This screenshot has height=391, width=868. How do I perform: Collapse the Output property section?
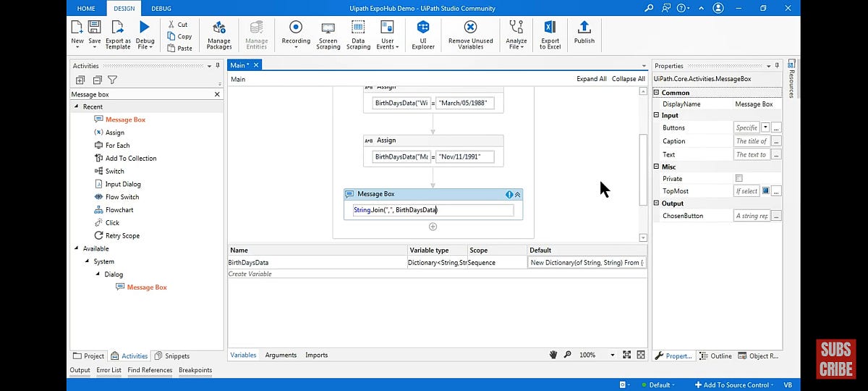coord(656,203)
